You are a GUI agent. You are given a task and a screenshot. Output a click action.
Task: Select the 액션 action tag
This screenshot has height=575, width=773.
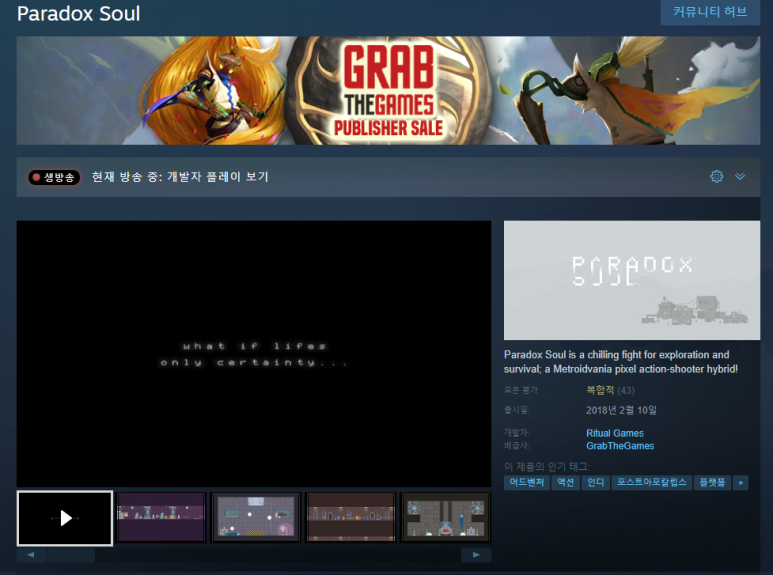point(565,482)
